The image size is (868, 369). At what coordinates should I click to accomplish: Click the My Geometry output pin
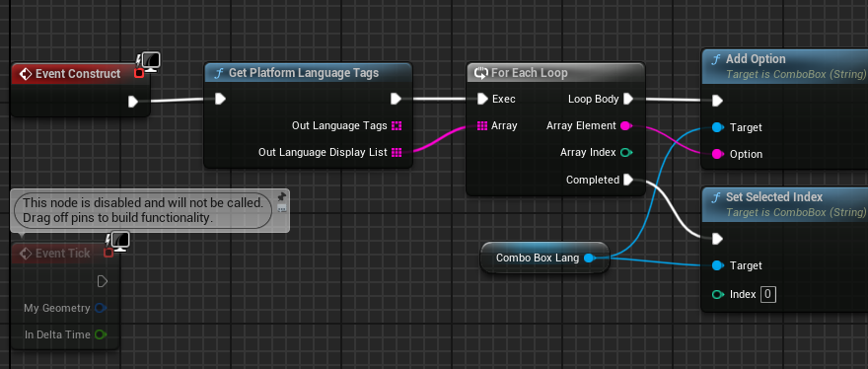(101, 308)
